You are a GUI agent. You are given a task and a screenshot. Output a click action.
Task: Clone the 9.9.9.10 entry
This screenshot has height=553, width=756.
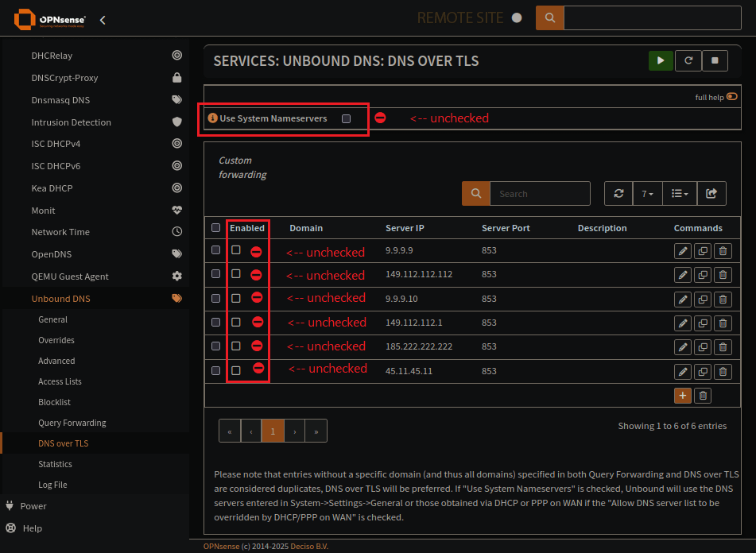[703, 299]
